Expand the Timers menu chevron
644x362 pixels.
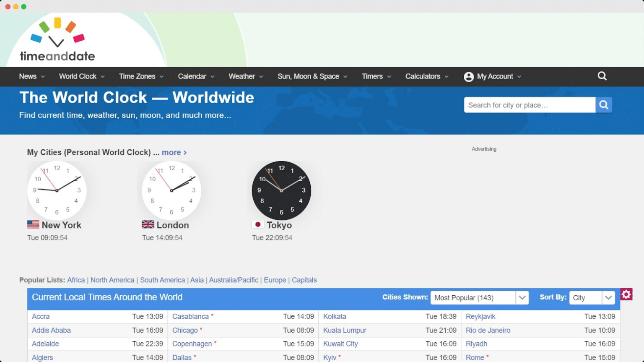389,76
